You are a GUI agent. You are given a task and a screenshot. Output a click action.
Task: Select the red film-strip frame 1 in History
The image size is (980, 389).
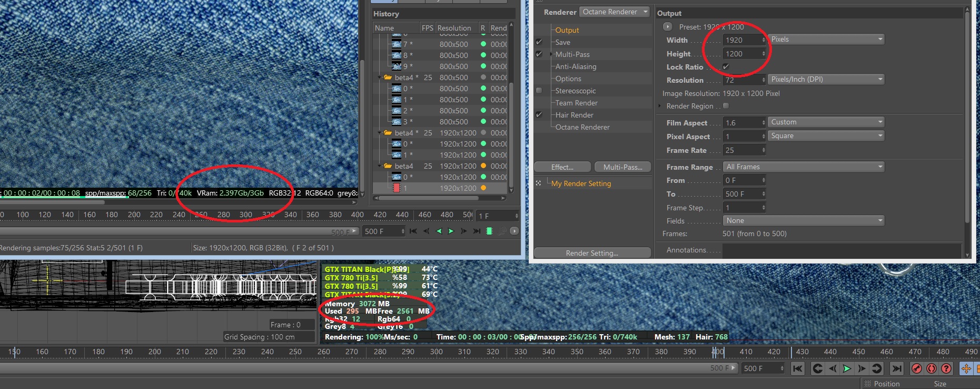pos(397,188)
